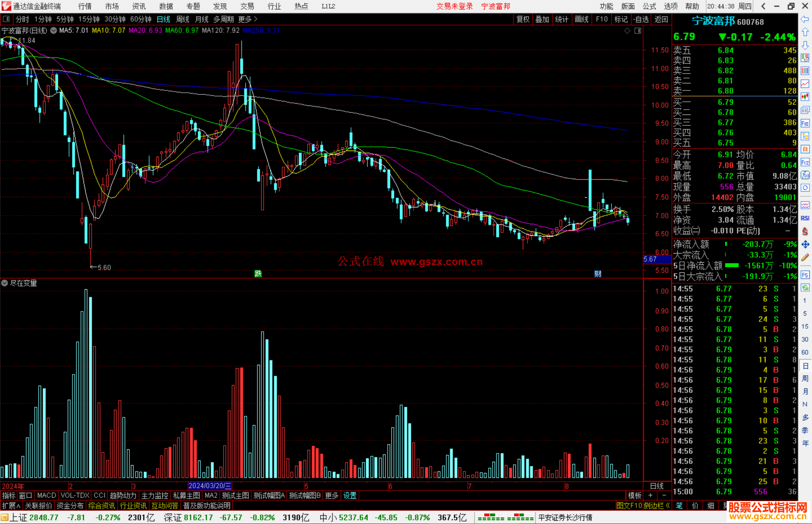The image size is (812, 524).
Task: Click the candlestick chart sidebar icon
Action: coord(805,97)
